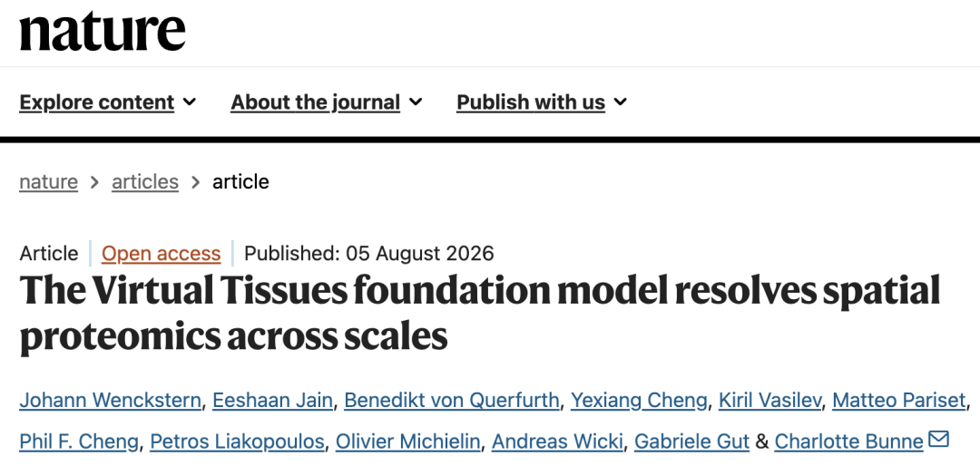The image size is (980, 475).
Task: Expand the About the journal menu
Action: click(327, 102)
